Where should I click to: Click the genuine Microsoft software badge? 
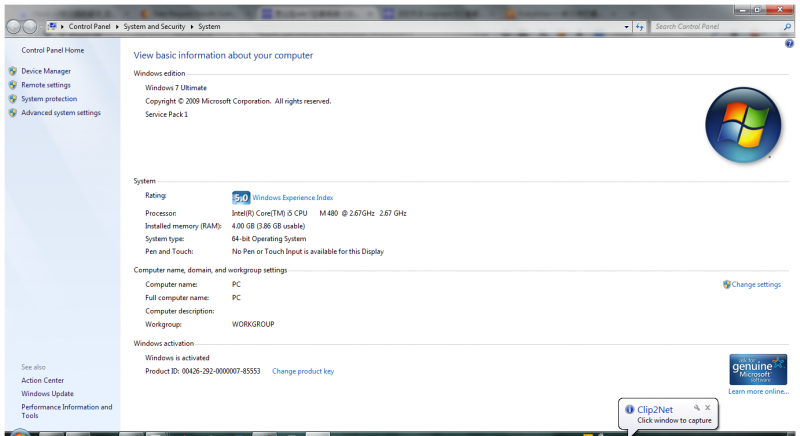pos(758,369)
